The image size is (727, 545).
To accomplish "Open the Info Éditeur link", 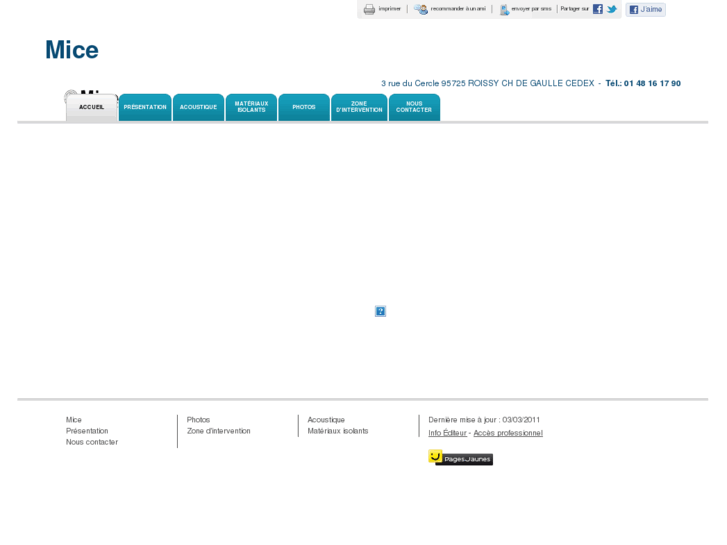I will pos(447,433).
